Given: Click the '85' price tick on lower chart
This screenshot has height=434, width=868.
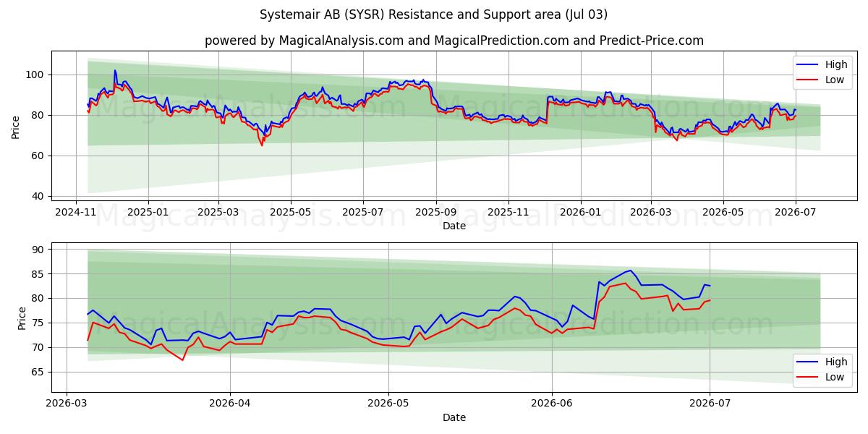Looking at the screenshot, I should 39,274.
